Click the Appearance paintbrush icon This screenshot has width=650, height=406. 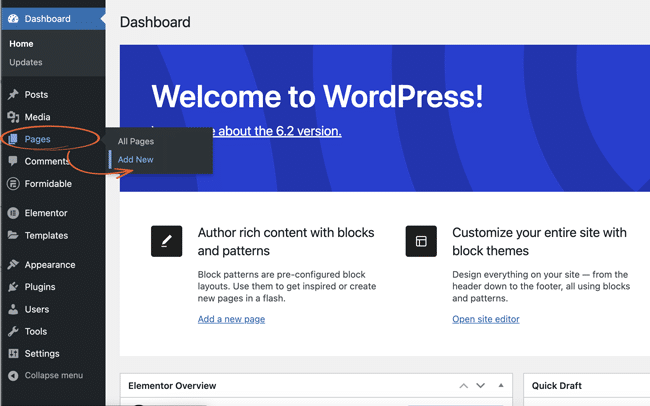coord(13,265)
